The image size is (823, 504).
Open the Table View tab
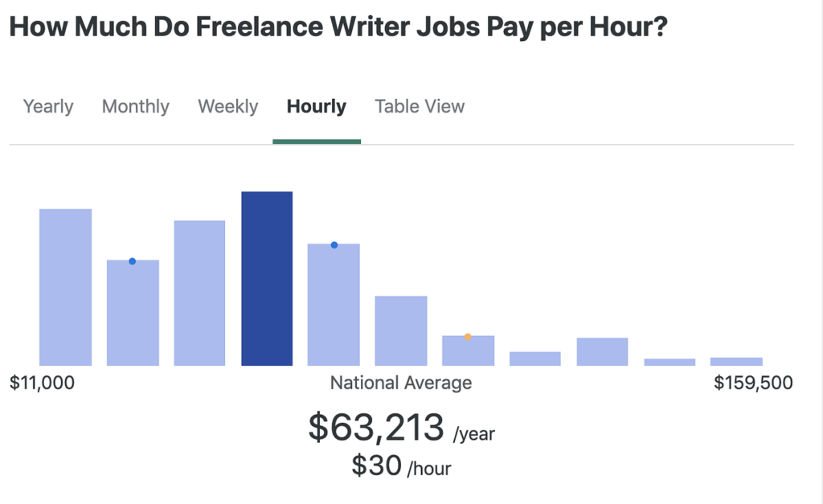click(x=419, y=106)
